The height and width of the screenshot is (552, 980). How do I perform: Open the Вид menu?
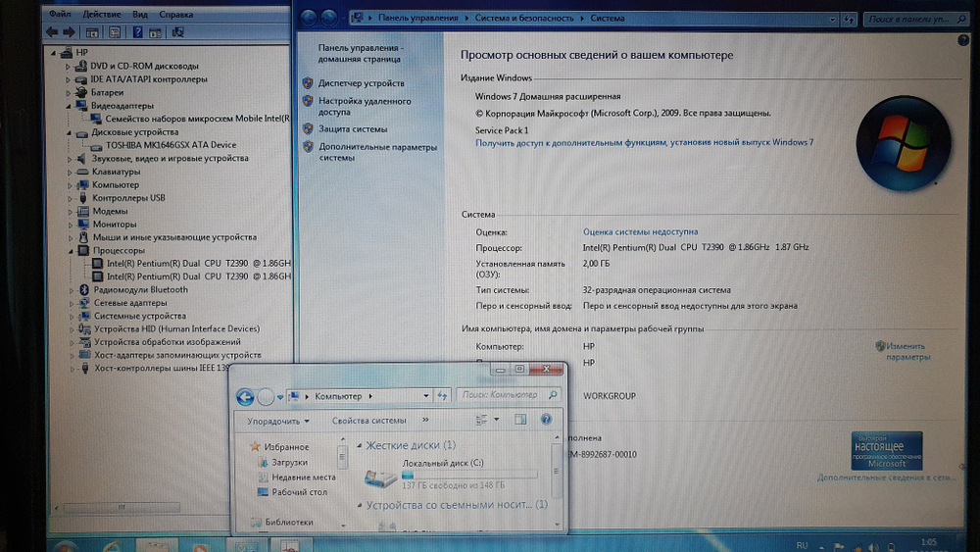[140, 14]
